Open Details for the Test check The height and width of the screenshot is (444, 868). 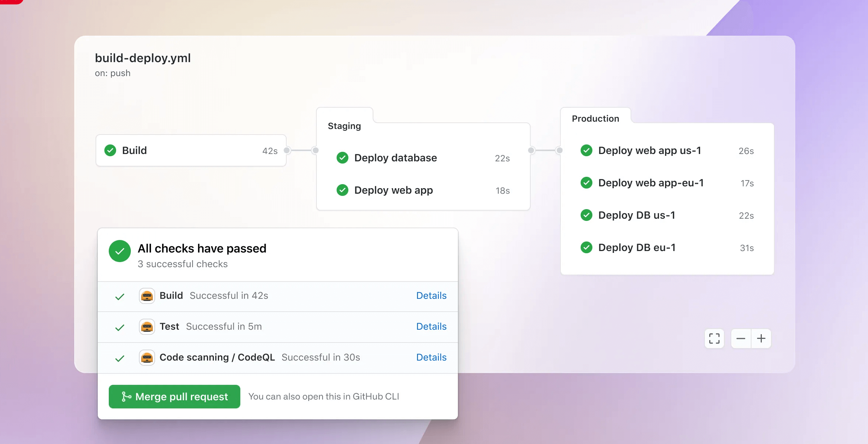click(431, 326)
